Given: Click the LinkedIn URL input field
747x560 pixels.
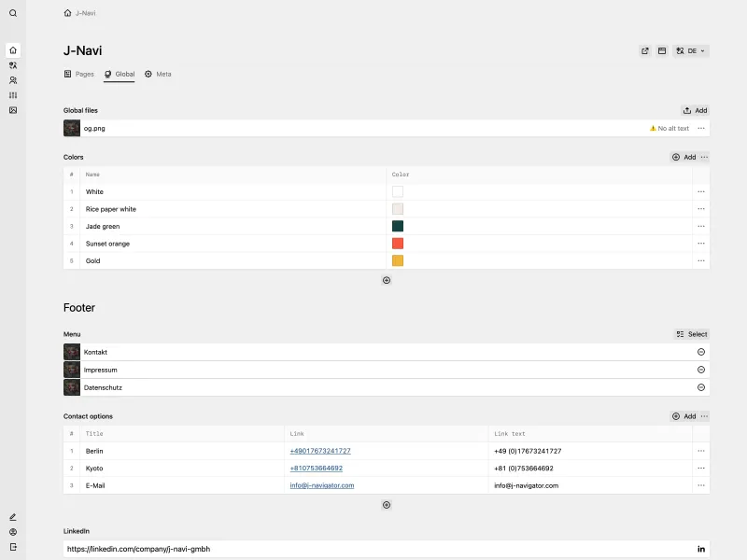Looking at the screenshot, I should click(280, 550).
